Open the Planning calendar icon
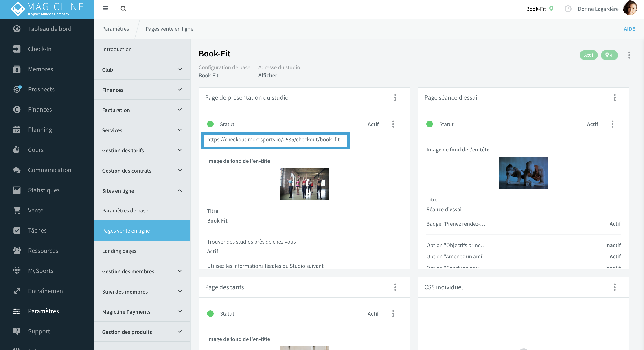Viewport: 644px width, 350px height. click(x=17, y=130)
